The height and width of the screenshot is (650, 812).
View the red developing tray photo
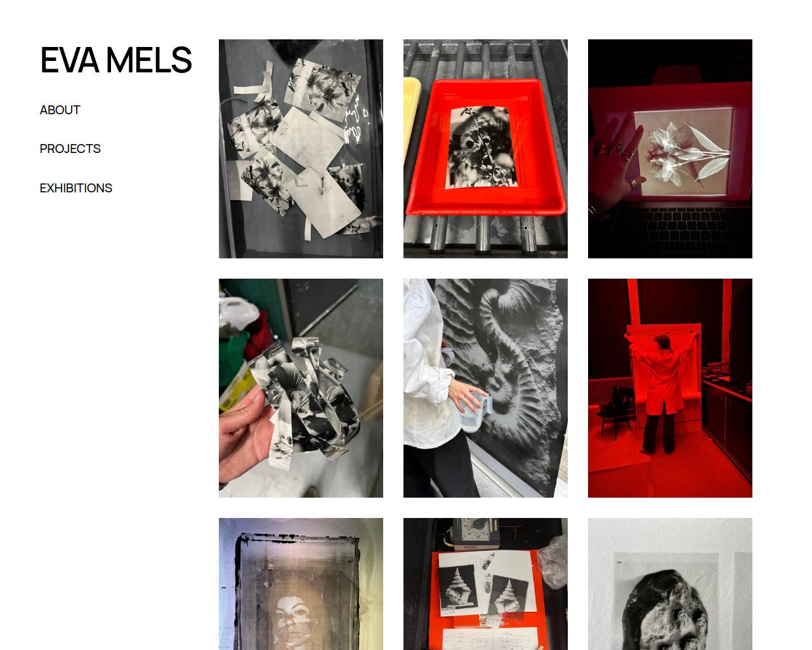(x=485, y=149)
